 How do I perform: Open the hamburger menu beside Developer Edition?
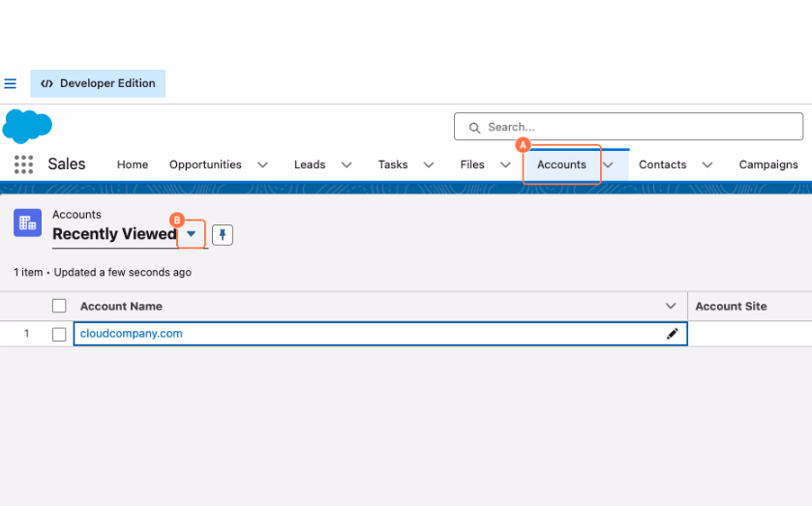(x=10, y=83)
